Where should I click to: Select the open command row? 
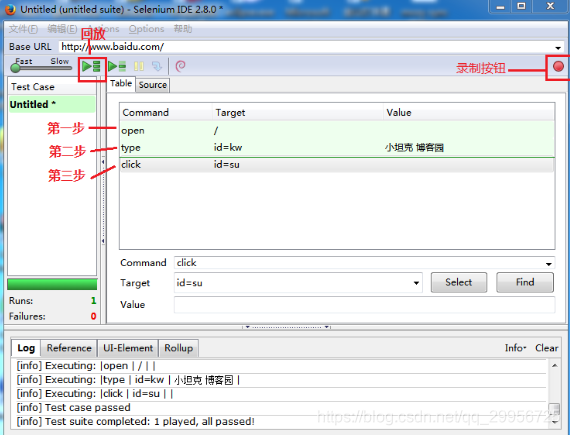point(337,130)
